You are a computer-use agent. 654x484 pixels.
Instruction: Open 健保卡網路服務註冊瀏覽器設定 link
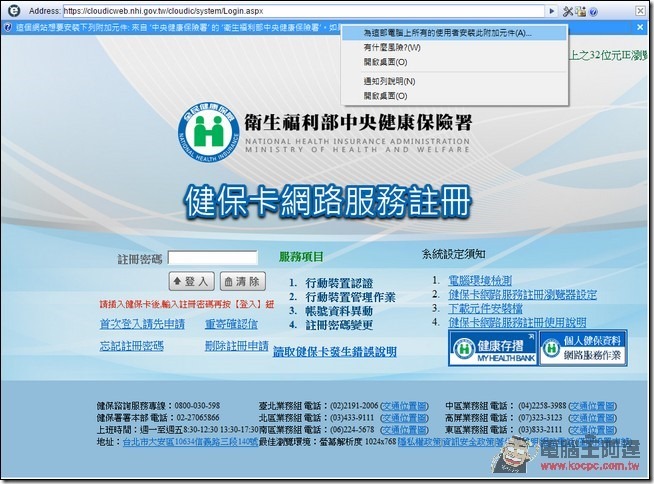523,295
